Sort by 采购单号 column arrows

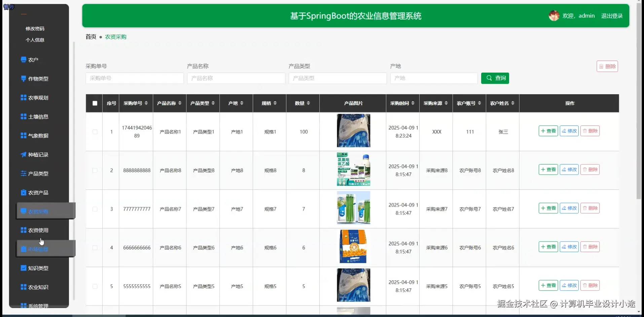tap(146, 103)
